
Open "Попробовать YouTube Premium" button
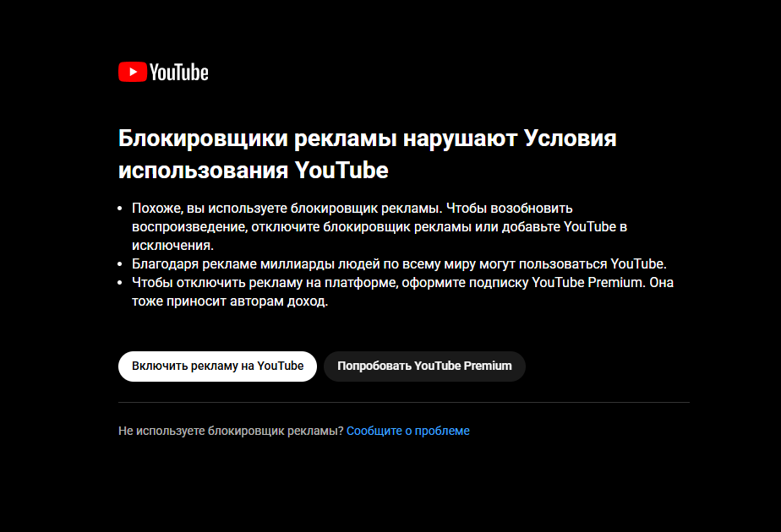(x=424, y=366)
